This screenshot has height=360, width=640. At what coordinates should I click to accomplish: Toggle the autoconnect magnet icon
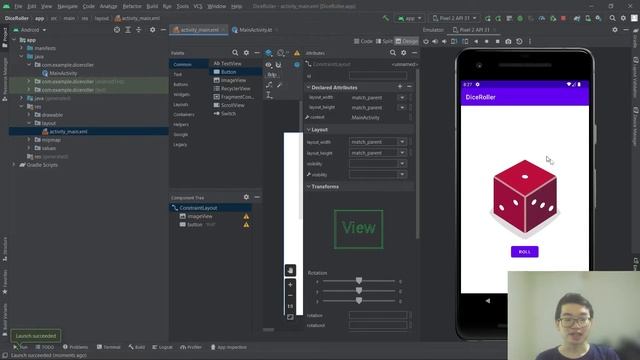pyautogui.click(x=278, y=64)
